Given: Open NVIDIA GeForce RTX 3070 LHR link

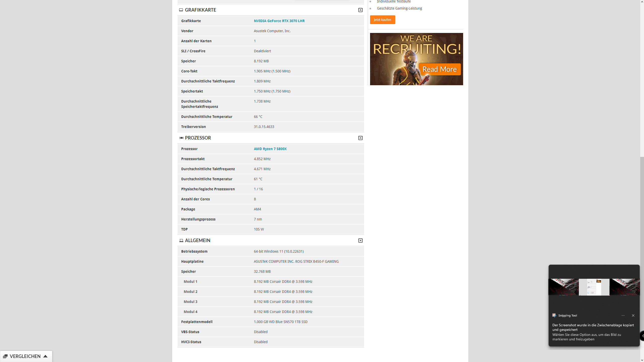Looking at the screenshot, I should click(x=279, y=21).
